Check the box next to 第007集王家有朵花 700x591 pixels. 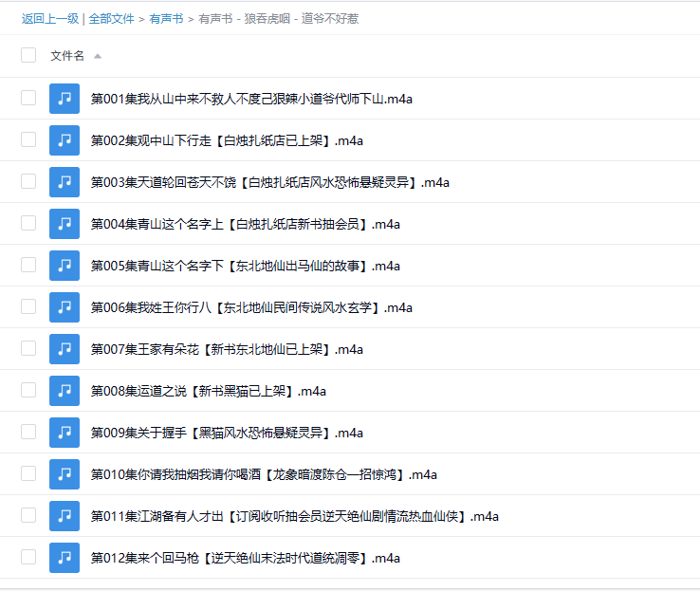point(28,348)
